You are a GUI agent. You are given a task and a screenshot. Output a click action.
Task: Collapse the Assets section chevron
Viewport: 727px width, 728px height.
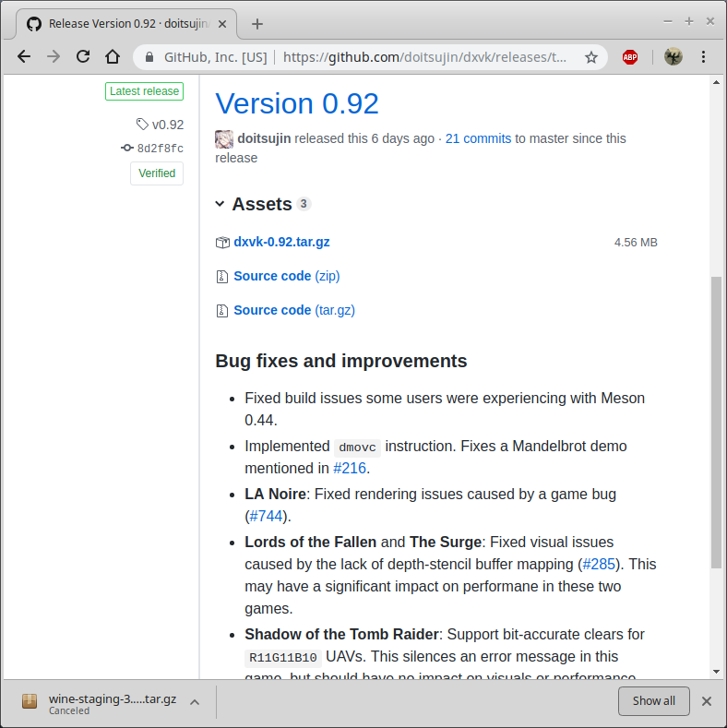[220, 204]
